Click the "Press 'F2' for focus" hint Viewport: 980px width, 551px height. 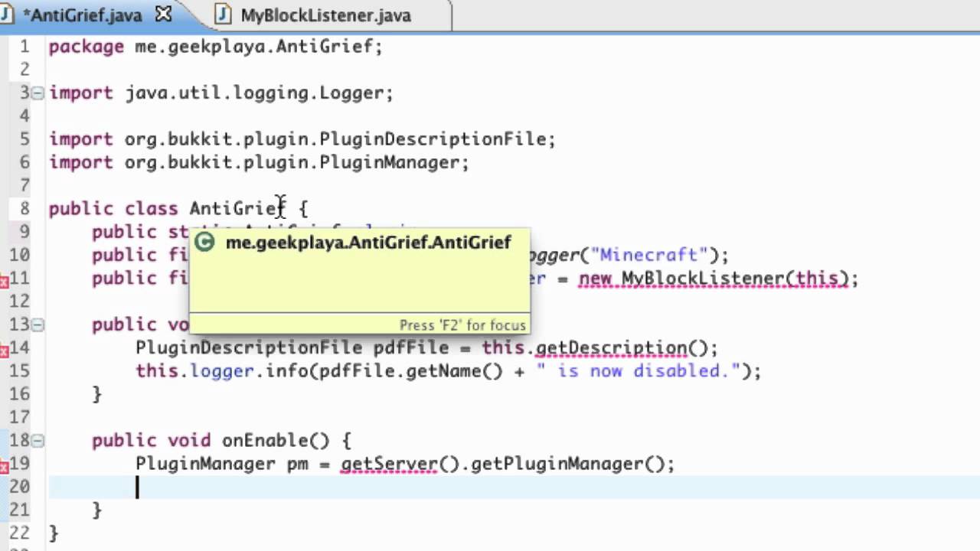point(462,325)
